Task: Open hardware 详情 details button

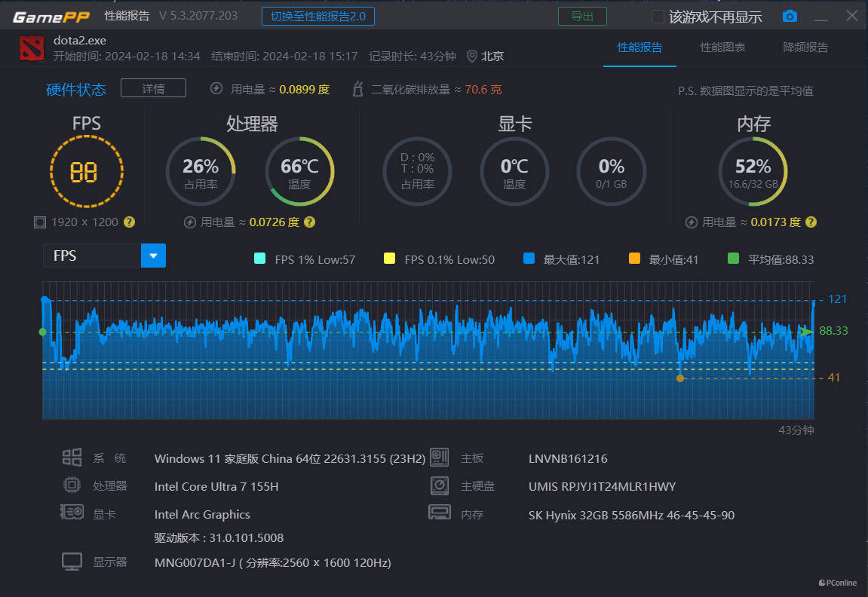Action: tap(153, 88)
